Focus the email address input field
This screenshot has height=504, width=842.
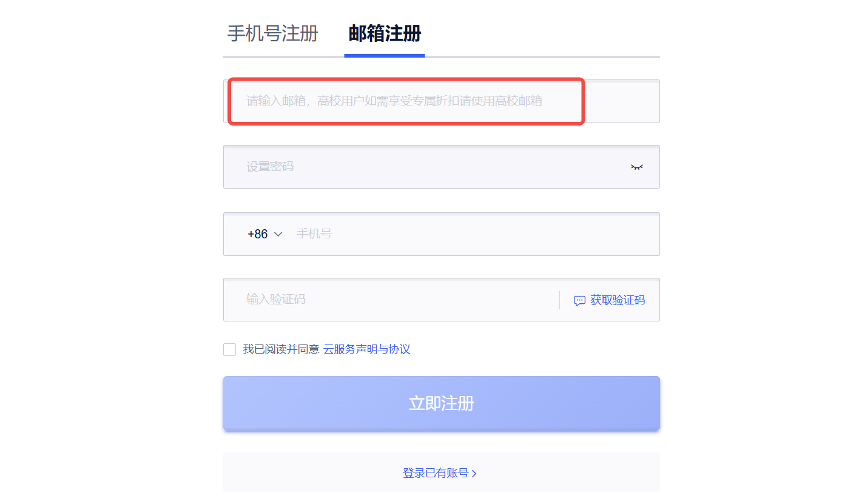pyautogui.click(x=441, y=101)
